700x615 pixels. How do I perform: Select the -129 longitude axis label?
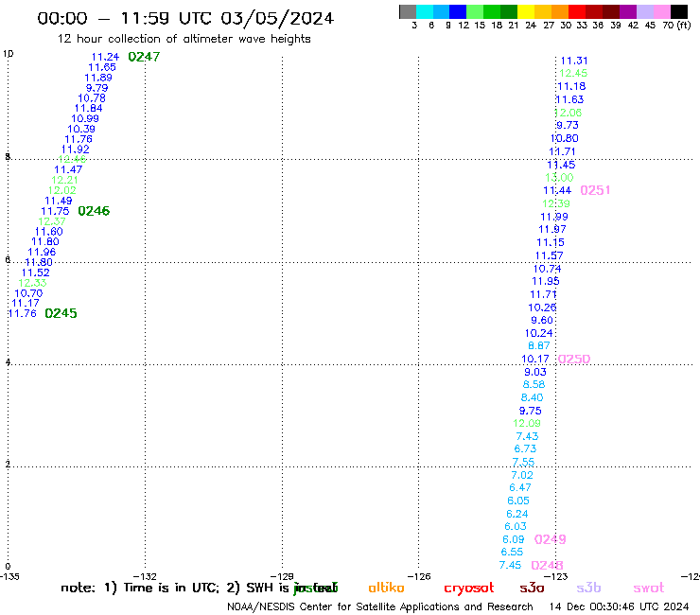(282, 576)
